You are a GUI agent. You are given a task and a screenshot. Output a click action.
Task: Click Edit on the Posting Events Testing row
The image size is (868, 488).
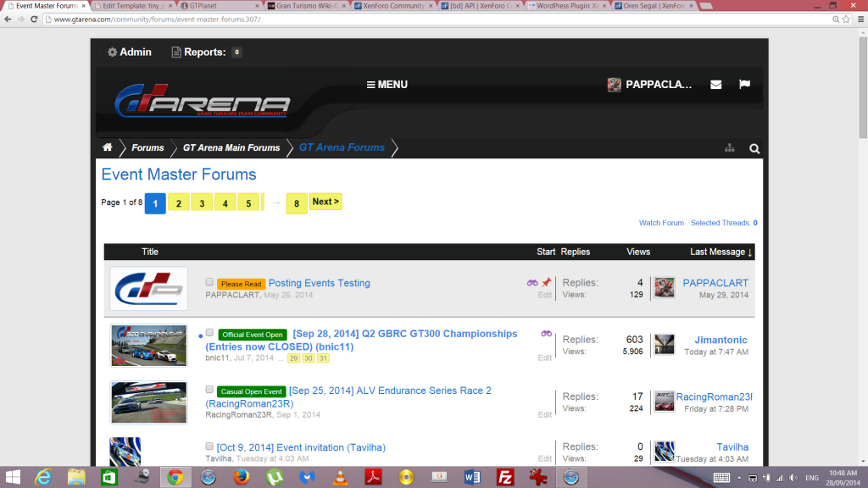click(x=545, y=295)
